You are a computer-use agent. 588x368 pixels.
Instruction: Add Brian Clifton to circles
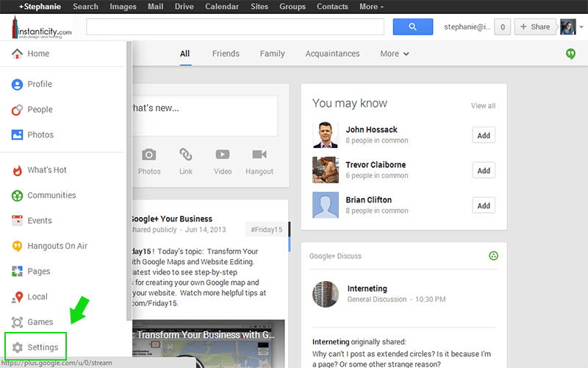(484, 206)
